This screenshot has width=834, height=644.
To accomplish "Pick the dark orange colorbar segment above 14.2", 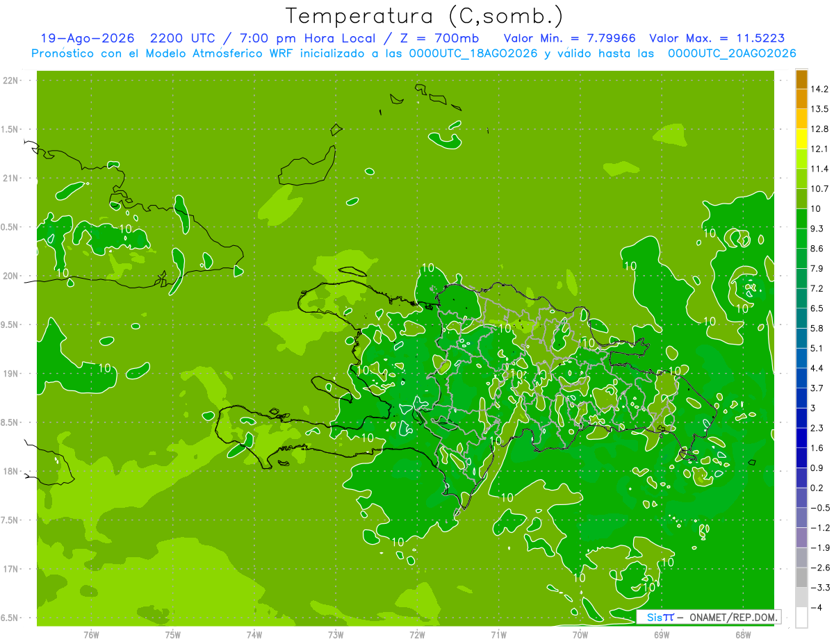I will [x=801, y=79].
